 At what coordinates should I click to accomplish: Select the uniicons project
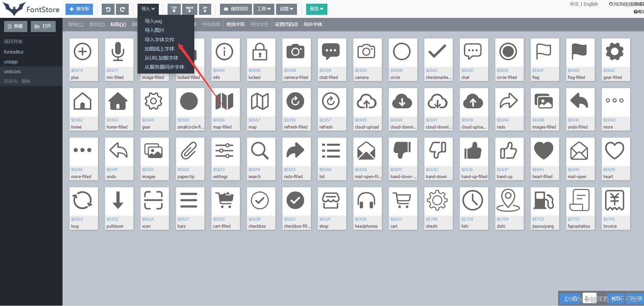[x=31, y=72]
